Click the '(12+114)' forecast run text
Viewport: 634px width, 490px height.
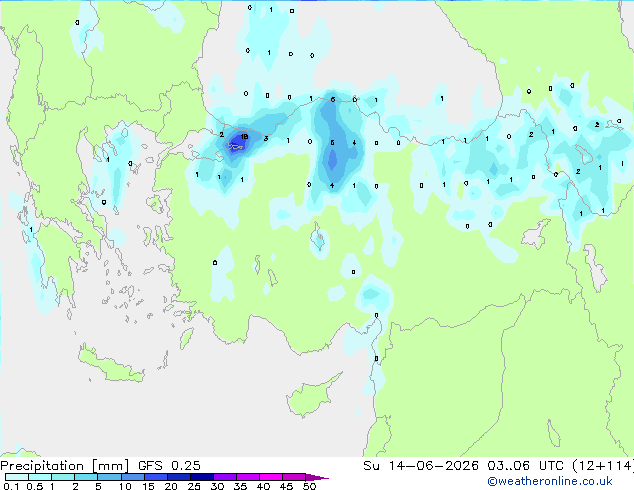tap(603, 466)
